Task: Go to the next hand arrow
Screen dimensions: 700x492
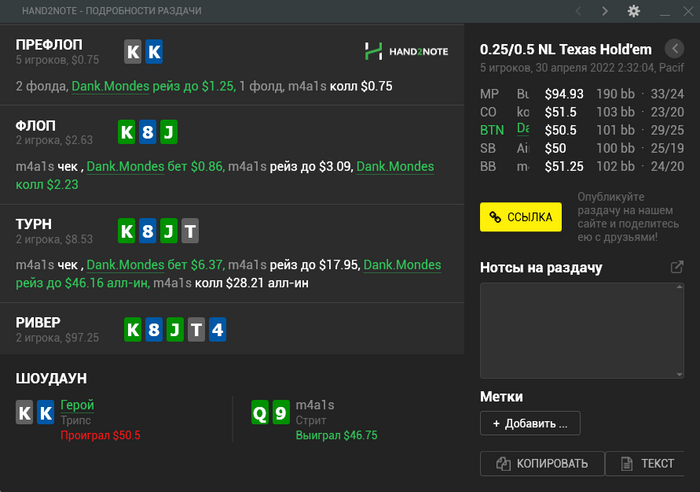Action: point(605,11)
